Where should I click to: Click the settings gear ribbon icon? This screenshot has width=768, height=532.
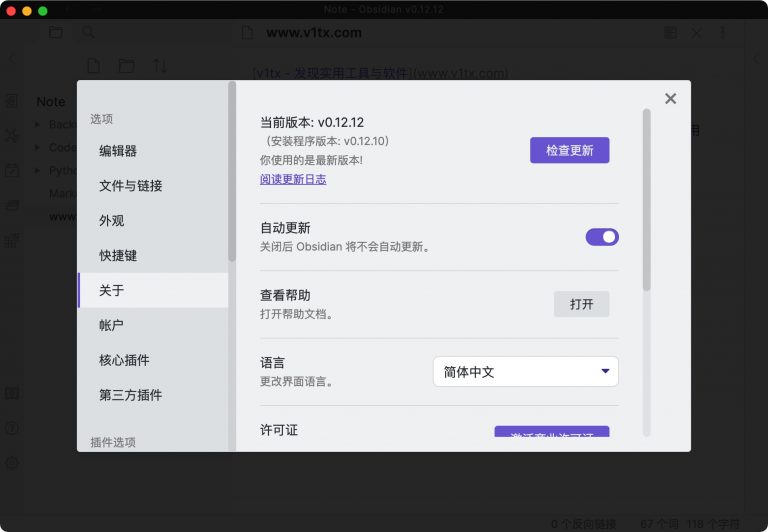pyautogui.click(x=12, y=462)
